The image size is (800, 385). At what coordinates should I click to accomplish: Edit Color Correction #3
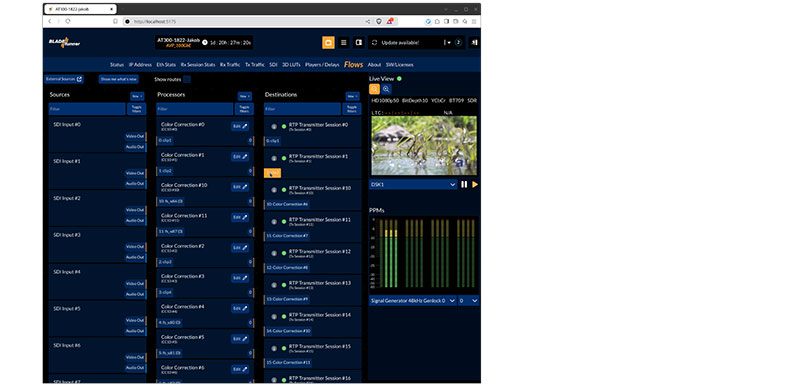point(240,278)
